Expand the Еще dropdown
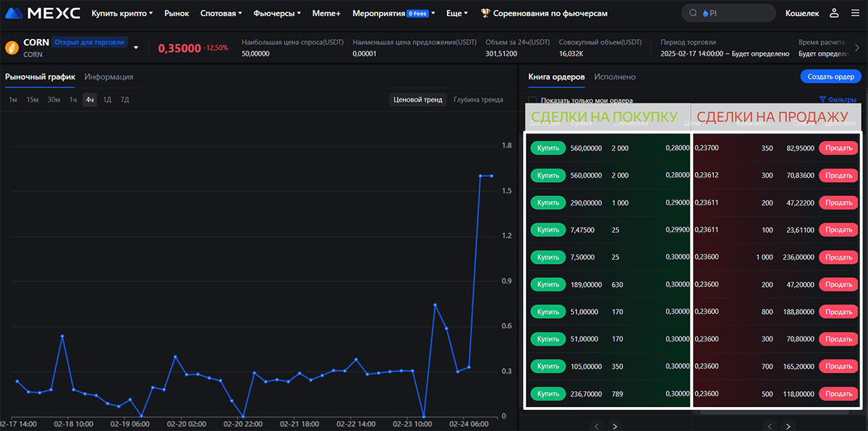 457,13
